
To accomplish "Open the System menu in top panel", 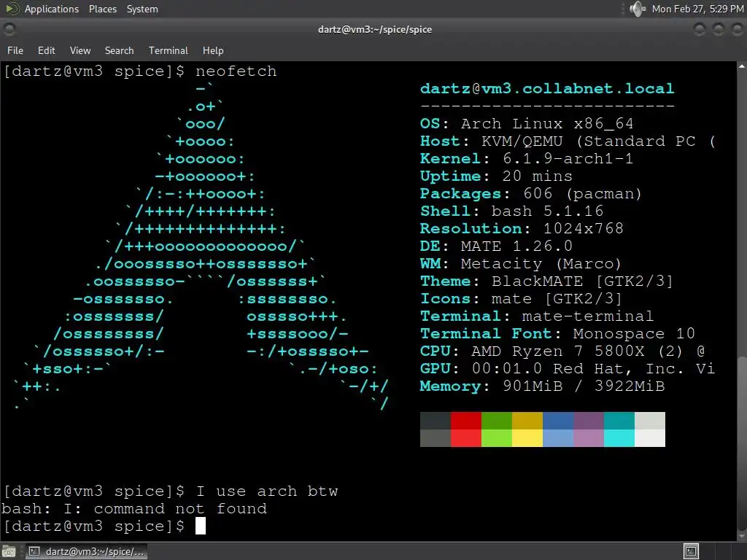I will click(x=142, y=9).
